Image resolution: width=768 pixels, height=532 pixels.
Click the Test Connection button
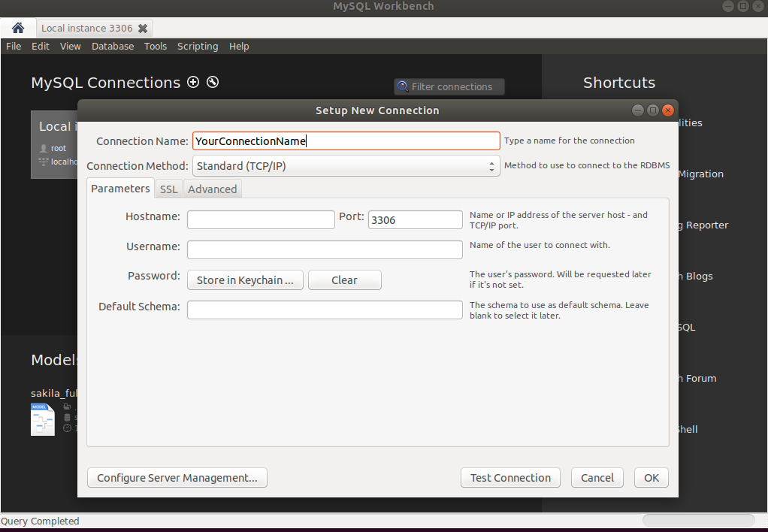pyautogui.click(x=510, y=478)
